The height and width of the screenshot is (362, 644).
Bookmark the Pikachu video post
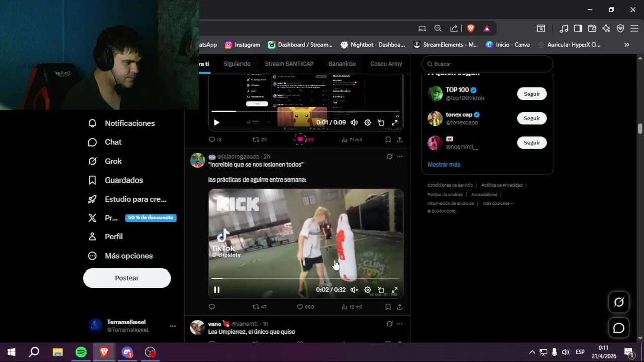[388, 140]
